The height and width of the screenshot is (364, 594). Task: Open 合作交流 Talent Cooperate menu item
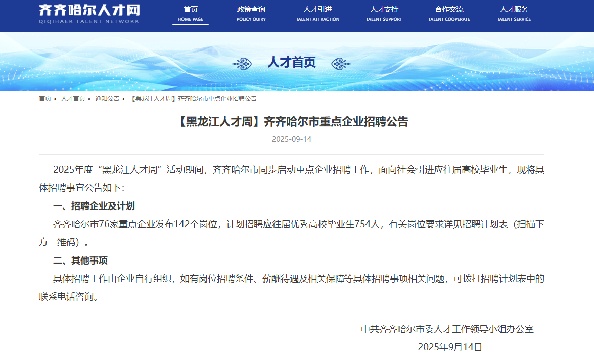449,14
